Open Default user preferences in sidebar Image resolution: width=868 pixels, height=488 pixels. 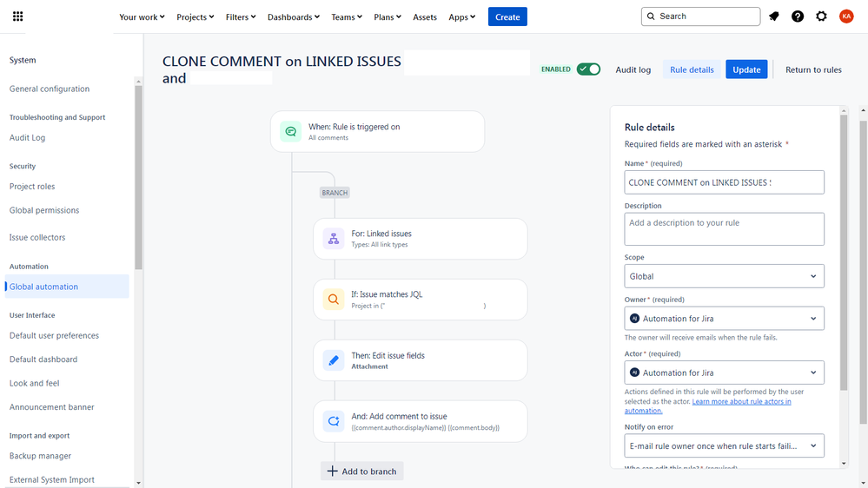click(x=54, y=335)
